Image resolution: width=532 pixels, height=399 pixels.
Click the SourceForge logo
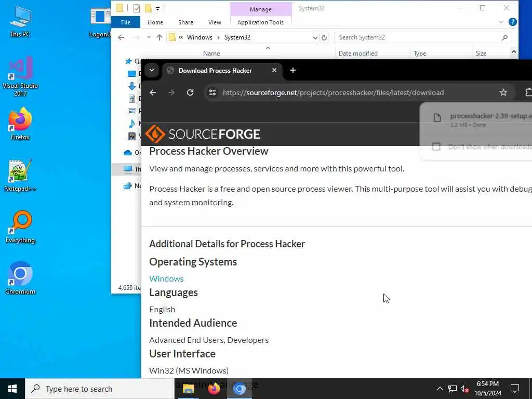click(203, 134)
